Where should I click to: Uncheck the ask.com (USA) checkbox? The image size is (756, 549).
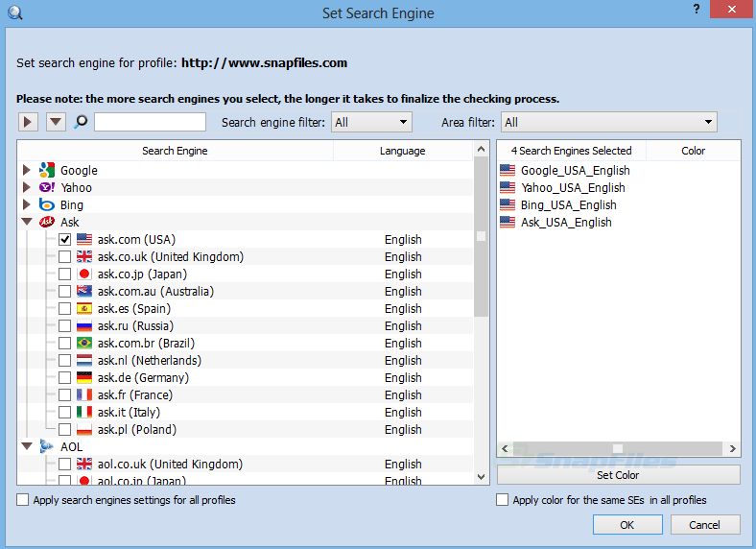pos(64,239)
